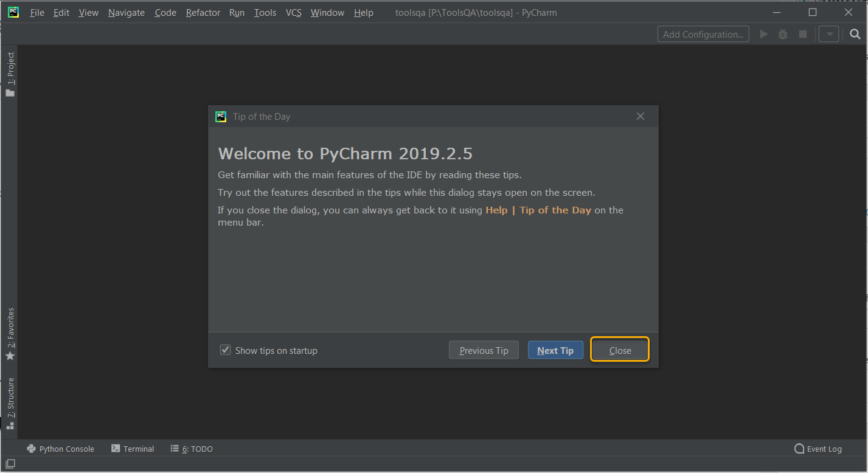
Task: Open the Navigate menu
Action: (127, 13)
